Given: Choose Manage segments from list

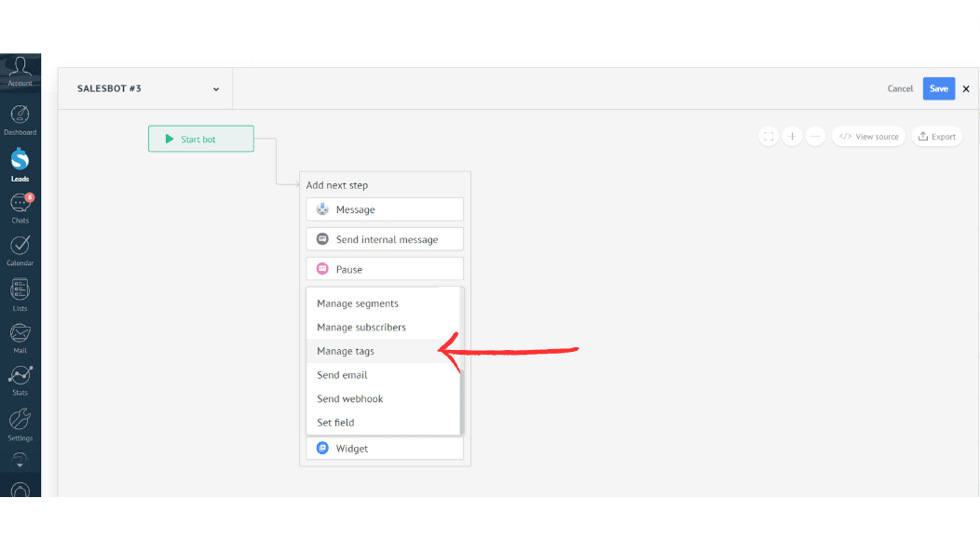Looking at the screenshot, I should pos(383,303).
